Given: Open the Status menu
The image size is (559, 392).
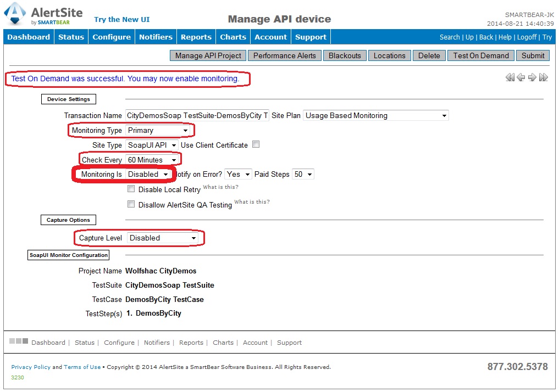Looking at the screenshot, I should (x=71, y=37).
